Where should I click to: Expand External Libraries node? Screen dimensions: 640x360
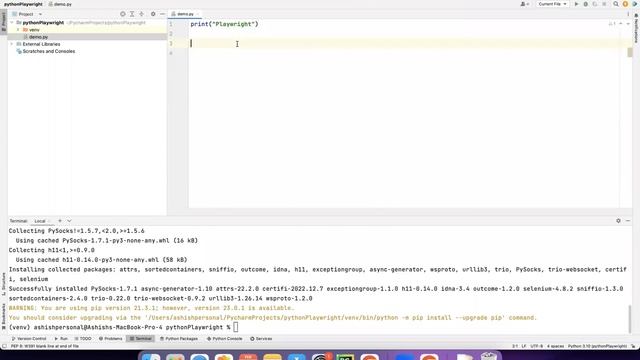pos(12,44)
